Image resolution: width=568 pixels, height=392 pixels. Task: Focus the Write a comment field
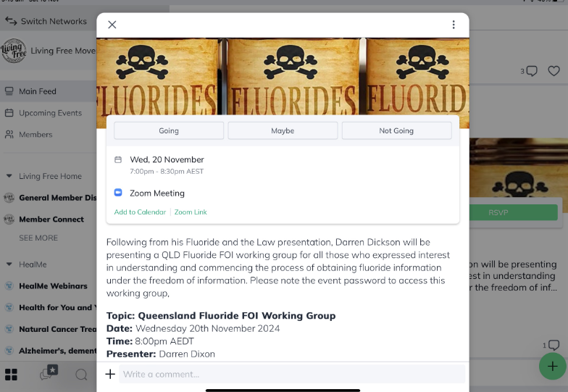pos(292,374)
